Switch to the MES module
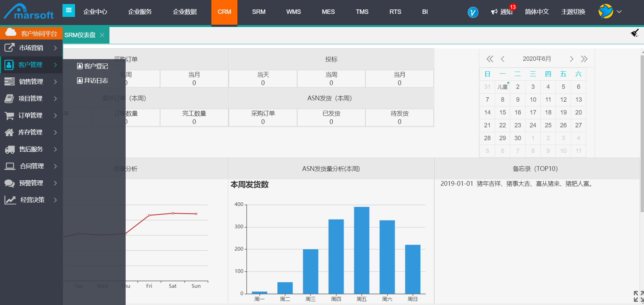644x305 pixels. 328,12
